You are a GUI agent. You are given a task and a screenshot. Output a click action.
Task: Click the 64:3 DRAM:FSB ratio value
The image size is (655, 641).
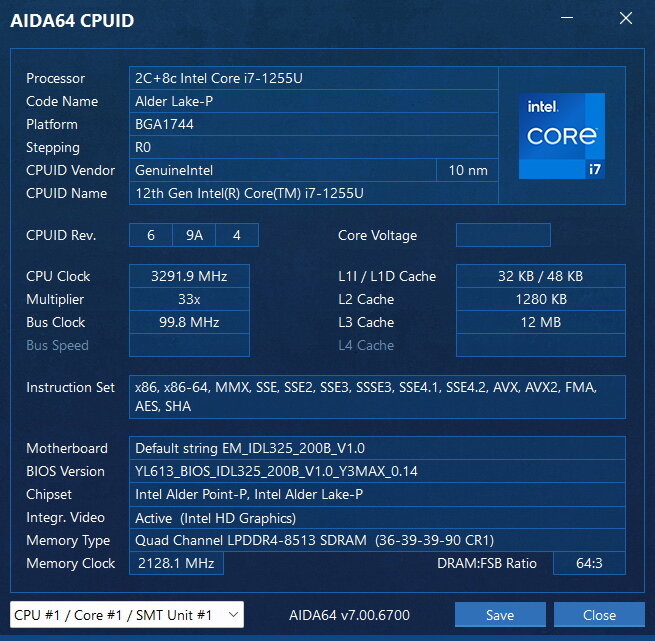pyautogui.click(x=589, y=563)
